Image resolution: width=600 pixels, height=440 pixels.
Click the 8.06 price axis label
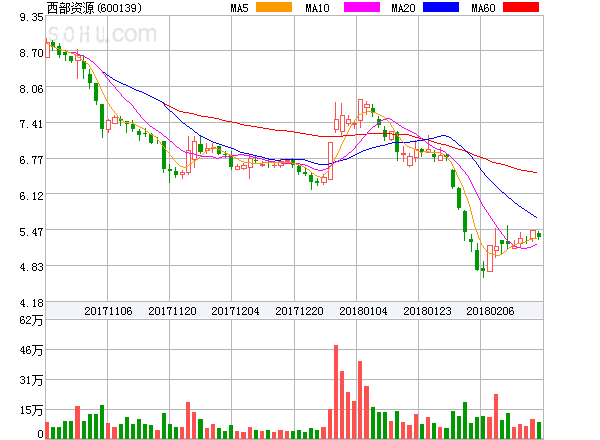click(31, 89)
